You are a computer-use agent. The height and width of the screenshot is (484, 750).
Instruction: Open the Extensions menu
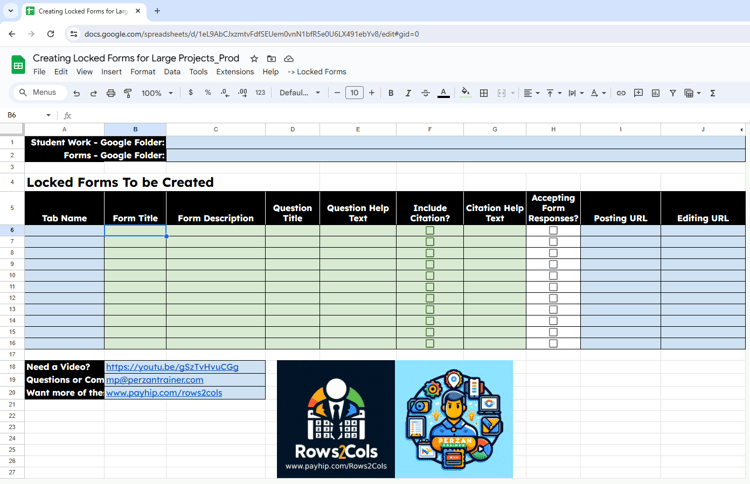pos(235,72)
